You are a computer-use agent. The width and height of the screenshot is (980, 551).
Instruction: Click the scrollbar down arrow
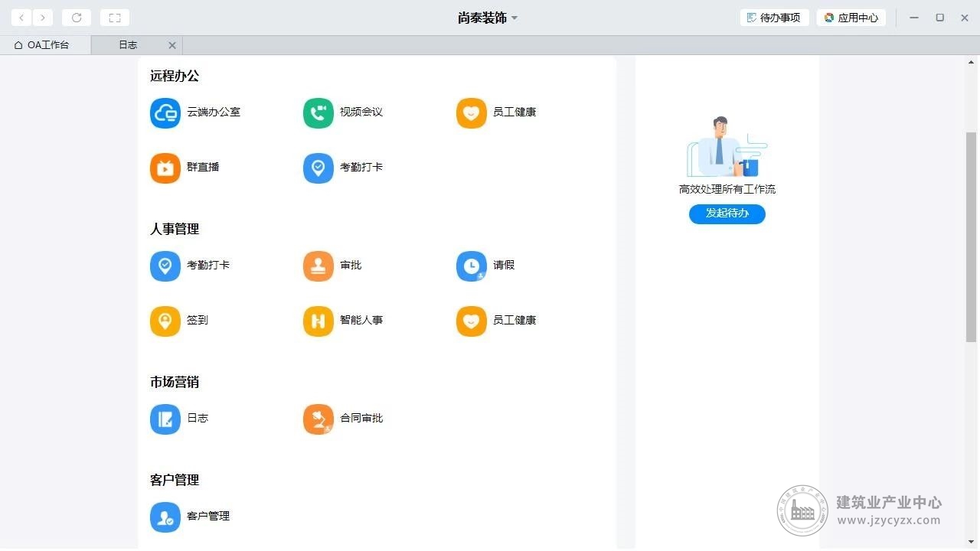972,542
